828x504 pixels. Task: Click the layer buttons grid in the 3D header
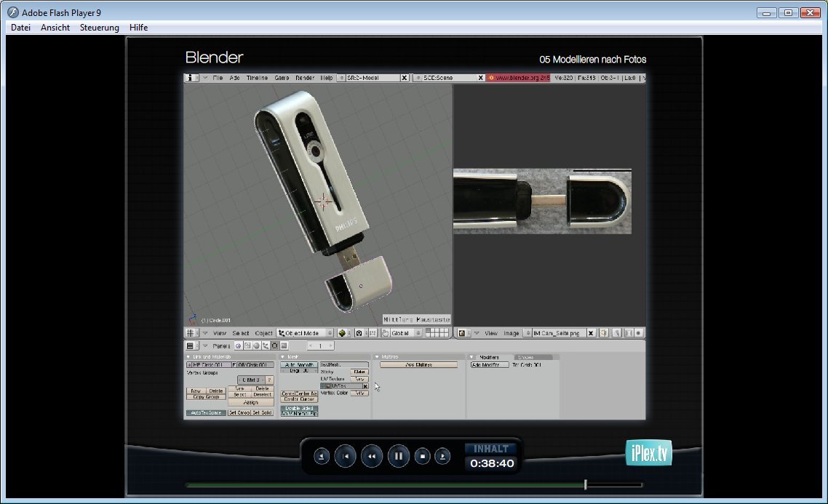tap(437, 333)
